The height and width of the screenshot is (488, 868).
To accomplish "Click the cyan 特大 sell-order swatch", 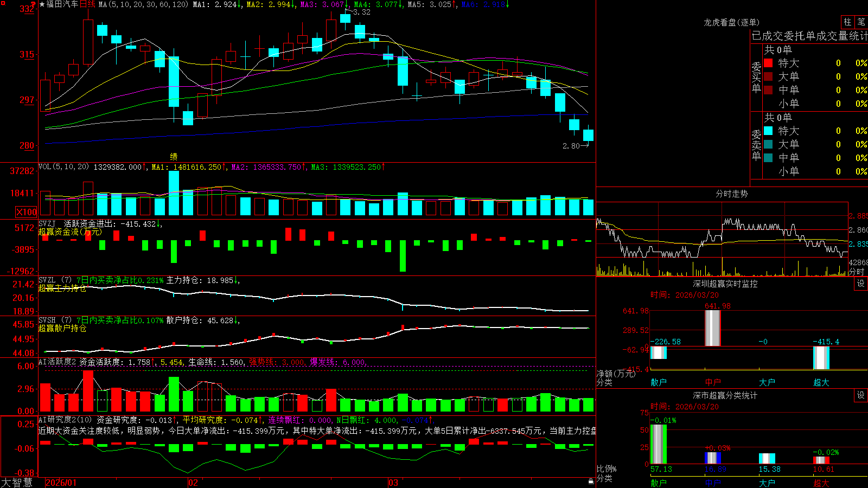I will [x=768, y=131].
